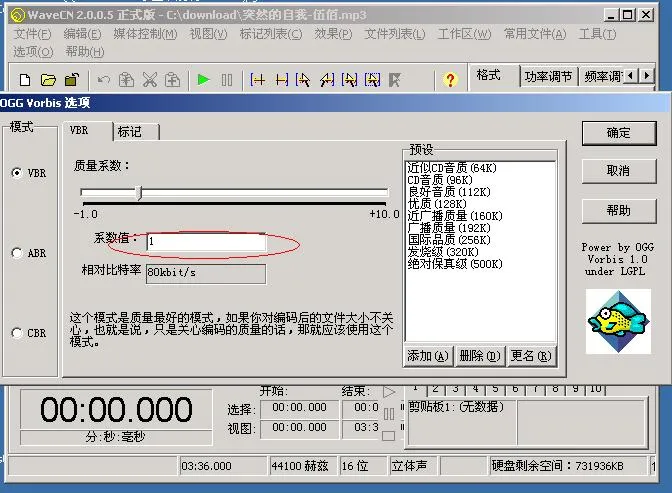Click the 相对比特率 80kbit/s field

click(206, 273)
